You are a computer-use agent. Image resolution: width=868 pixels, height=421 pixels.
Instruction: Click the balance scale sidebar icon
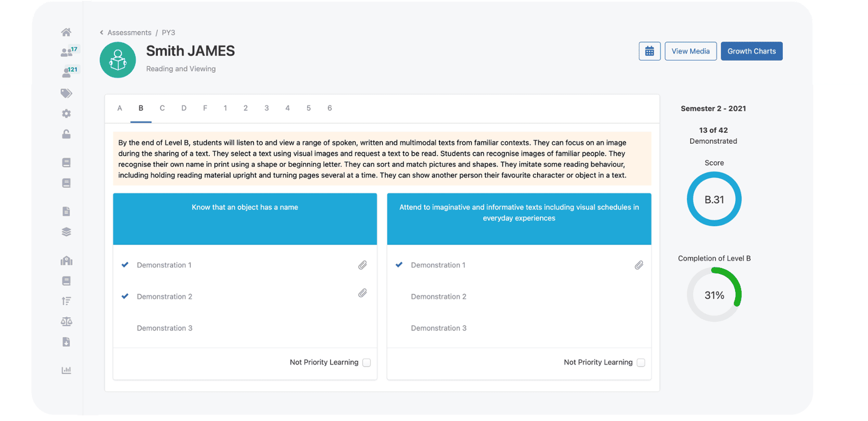point(66,322)
